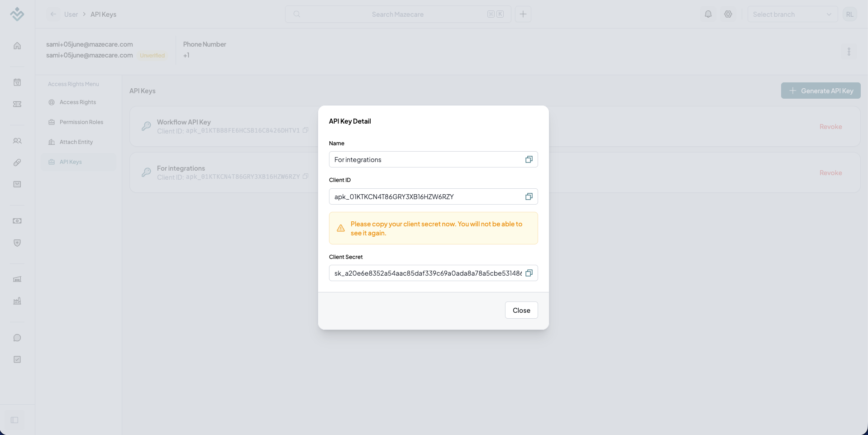Image resolution: width=868 pixels, height=435 pixels.
Task: Toggle the sidebar collapse panel icon
Action: point(14,420)
